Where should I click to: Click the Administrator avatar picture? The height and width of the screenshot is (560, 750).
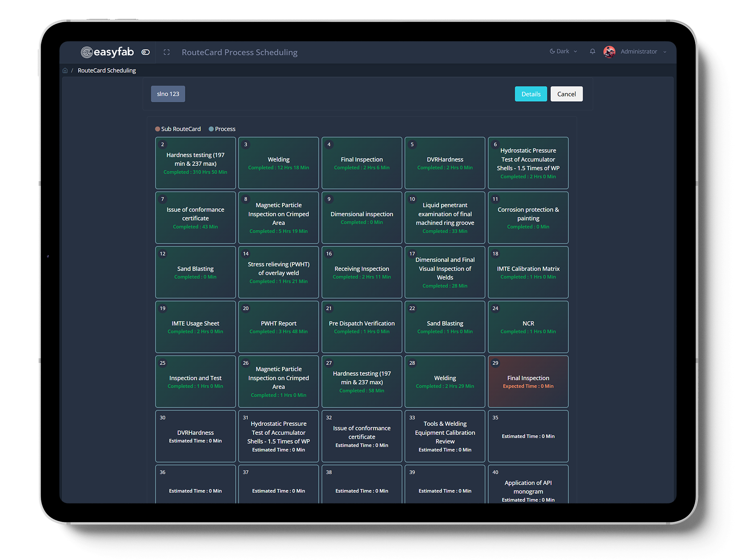pos(609,52)
